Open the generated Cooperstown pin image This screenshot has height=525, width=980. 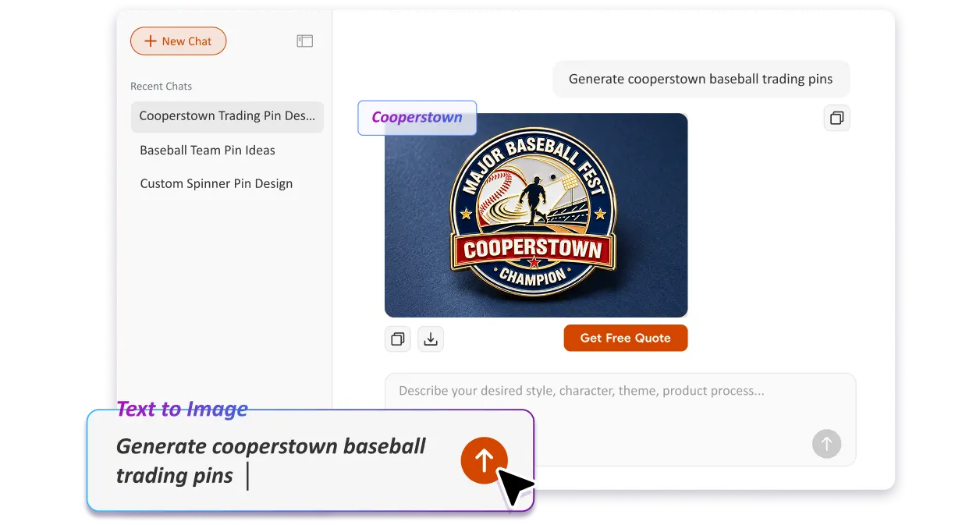(x=536, y=215)
